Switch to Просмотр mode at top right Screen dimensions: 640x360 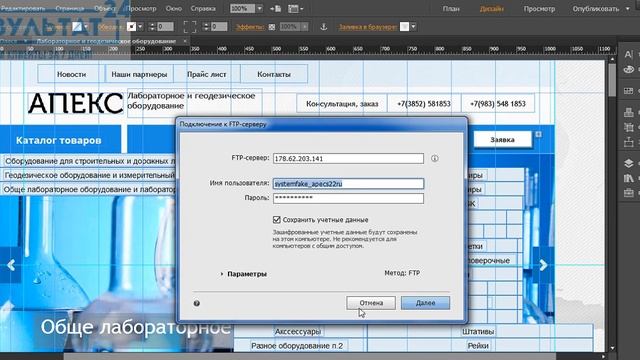(539, 9)
